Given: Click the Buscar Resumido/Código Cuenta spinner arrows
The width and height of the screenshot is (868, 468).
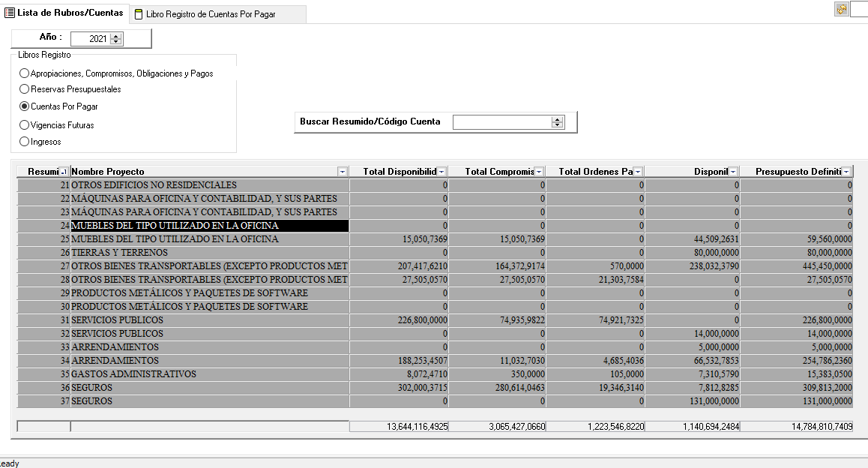Looking at the screenshot, I should [x=557, y=122].
